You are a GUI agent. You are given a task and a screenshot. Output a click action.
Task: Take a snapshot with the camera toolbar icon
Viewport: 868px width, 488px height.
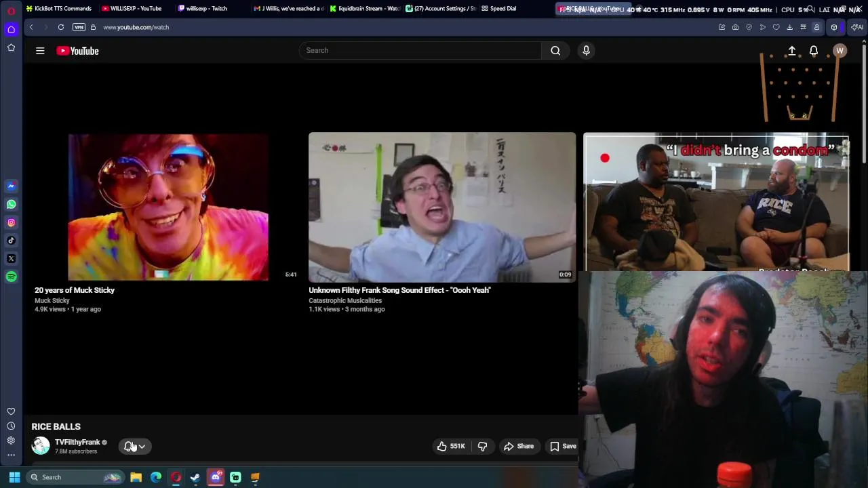tap(735, 27)
